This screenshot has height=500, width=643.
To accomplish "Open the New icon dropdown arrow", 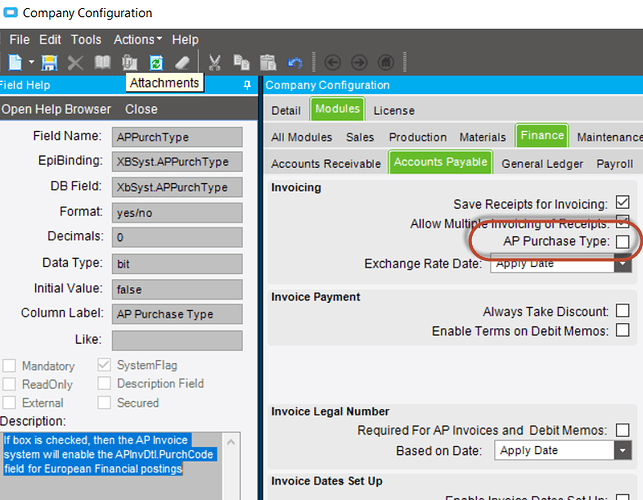I will (31, 62).
